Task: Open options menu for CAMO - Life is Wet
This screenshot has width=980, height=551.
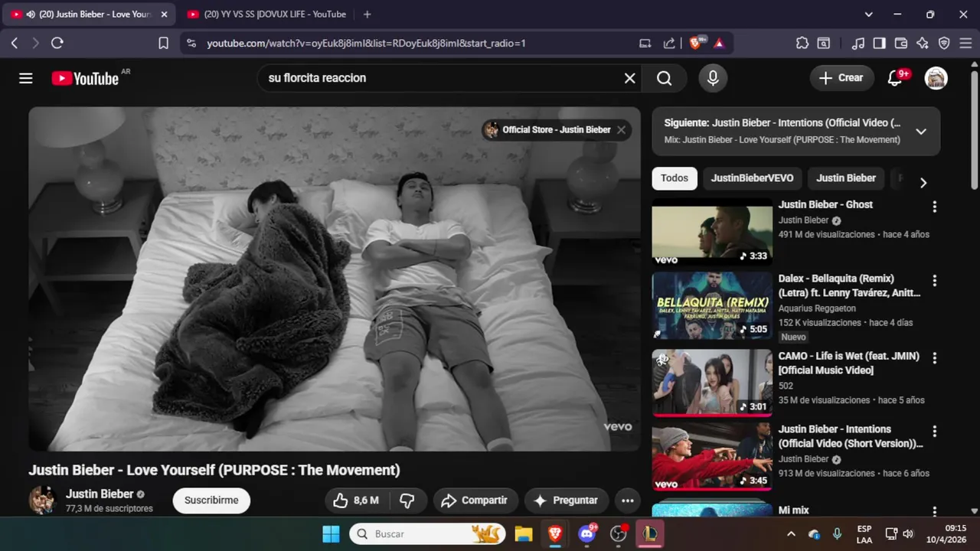Action: click(934, 358)
